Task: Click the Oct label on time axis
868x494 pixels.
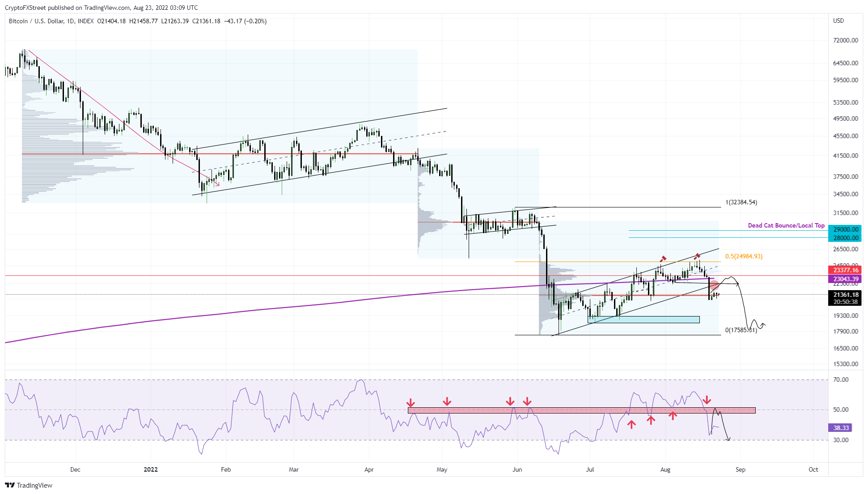Action: (813, 469)
